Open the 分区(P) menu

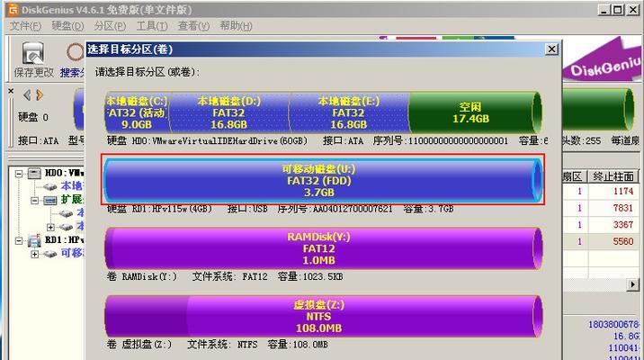click(110, 26)
